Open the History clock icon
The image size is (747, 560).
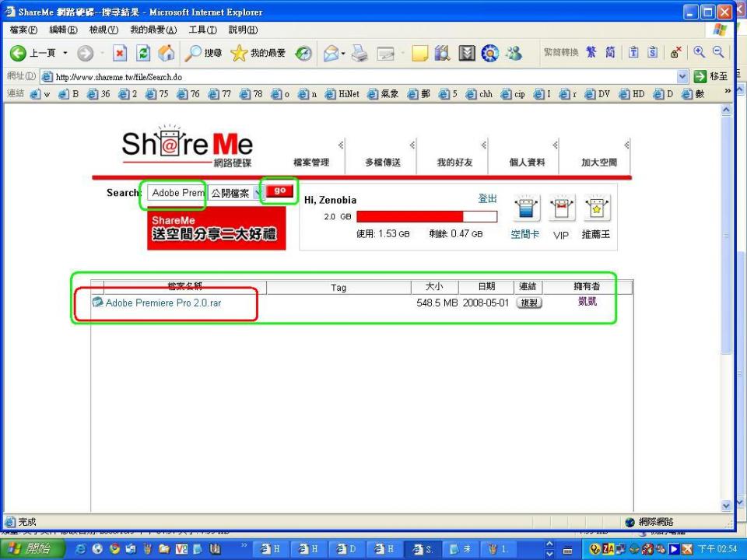click(x=303, y=53)
